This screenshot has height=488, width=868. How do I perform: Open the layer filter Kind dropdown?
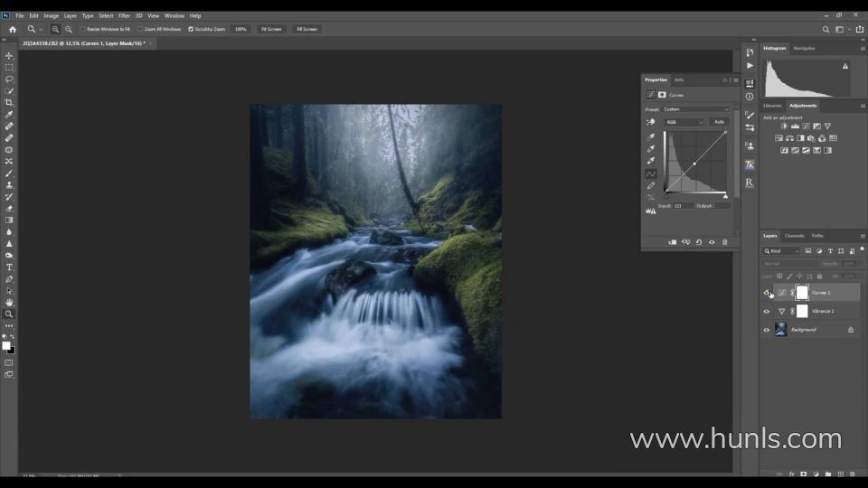click(782, 251)
